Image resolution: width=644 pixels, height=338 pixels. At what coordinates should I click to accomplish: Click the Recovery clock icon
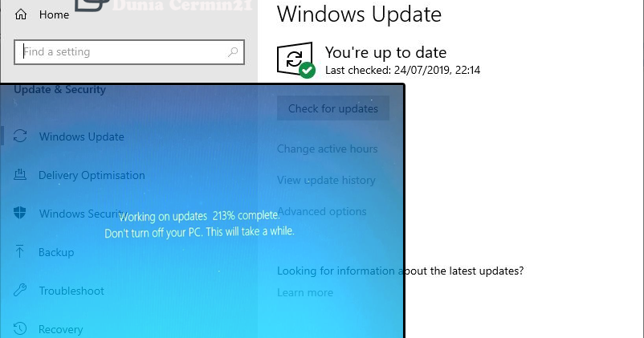coord(20,328)
